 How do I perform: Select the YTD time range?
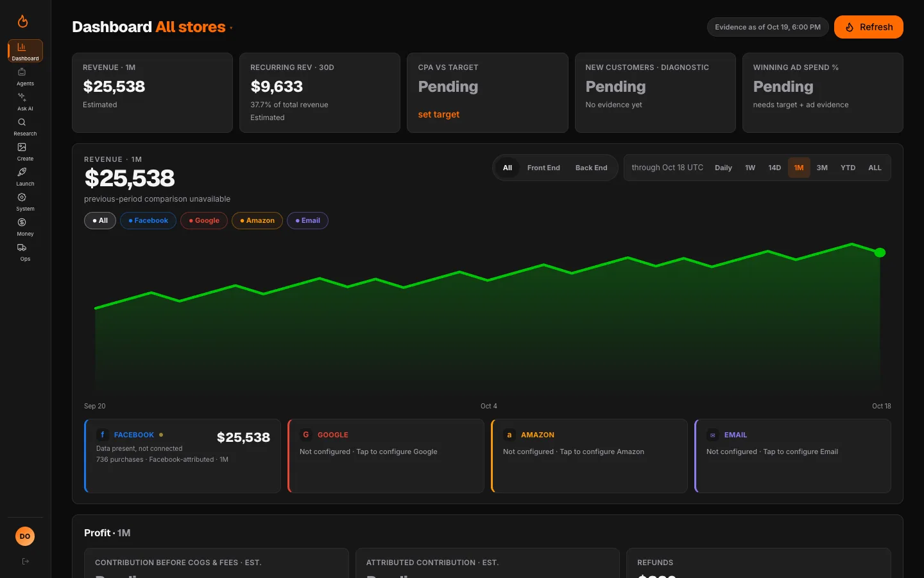coord(848,168)
